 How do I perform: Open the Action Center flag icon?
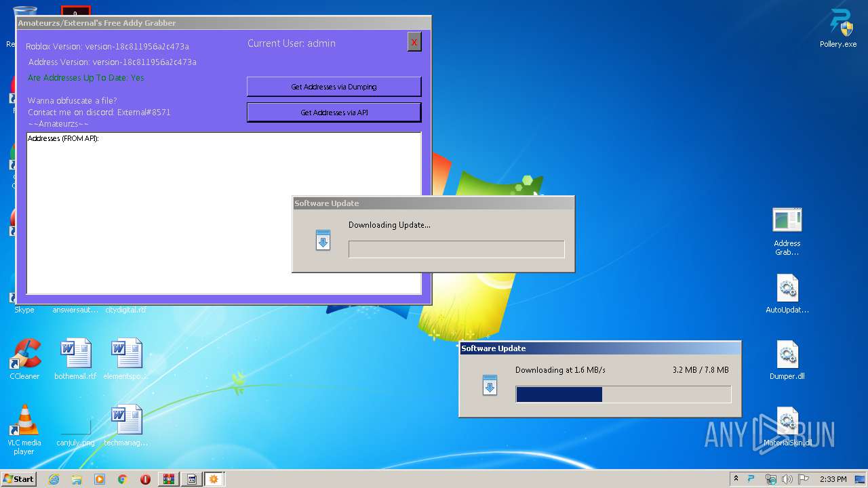click(802, 479)
